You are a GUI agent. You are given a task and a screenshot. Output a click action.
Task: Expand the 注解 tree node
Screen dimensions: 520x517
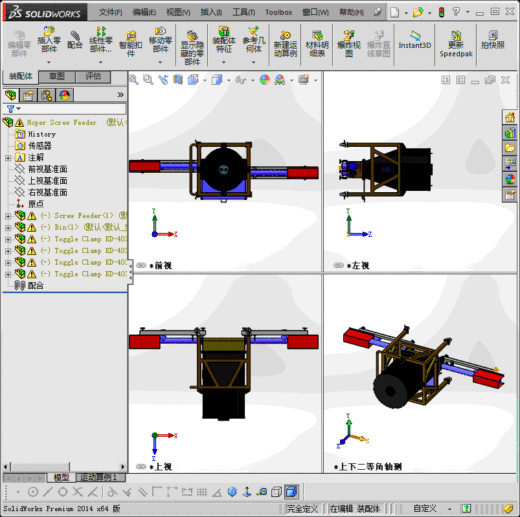point(8,158)
